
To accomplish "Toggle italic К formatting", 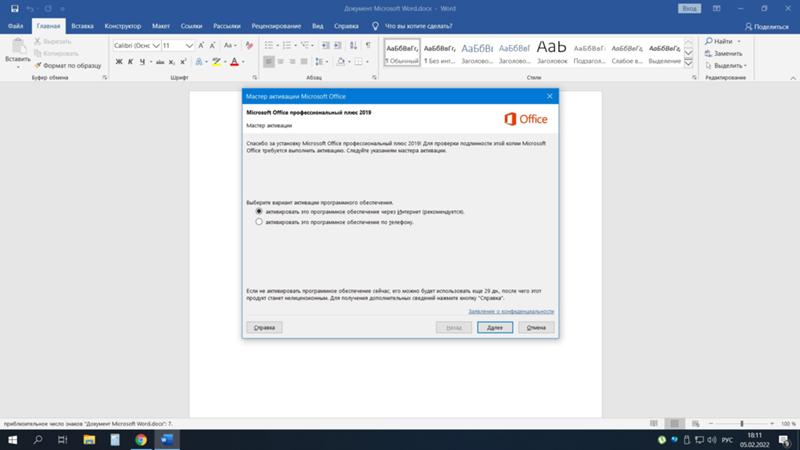I will tap(130, 62).
